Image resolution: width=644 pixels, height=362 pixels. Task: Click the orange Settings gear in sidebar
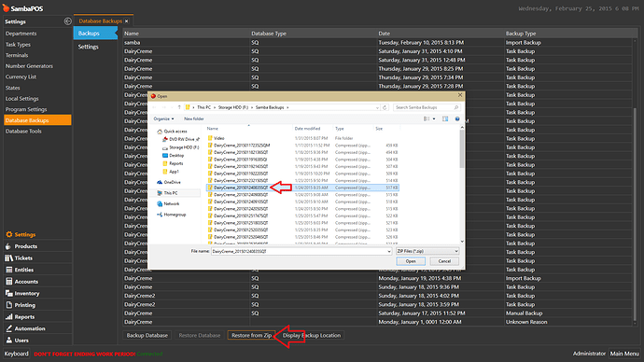point(8,234)
